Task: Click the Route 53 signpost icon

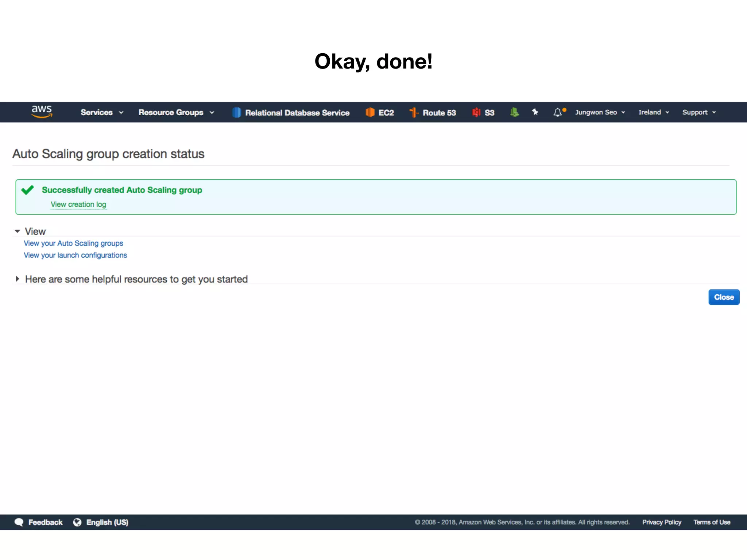Action: [x=413, y=112]
